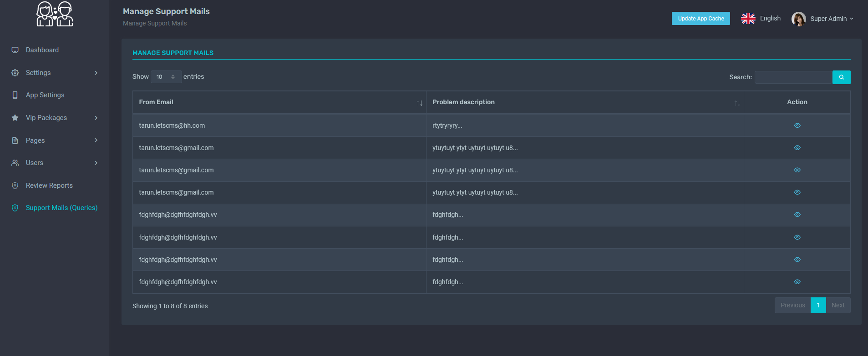
Task: Expand the Vip Packages submenu
Action: 55,118
